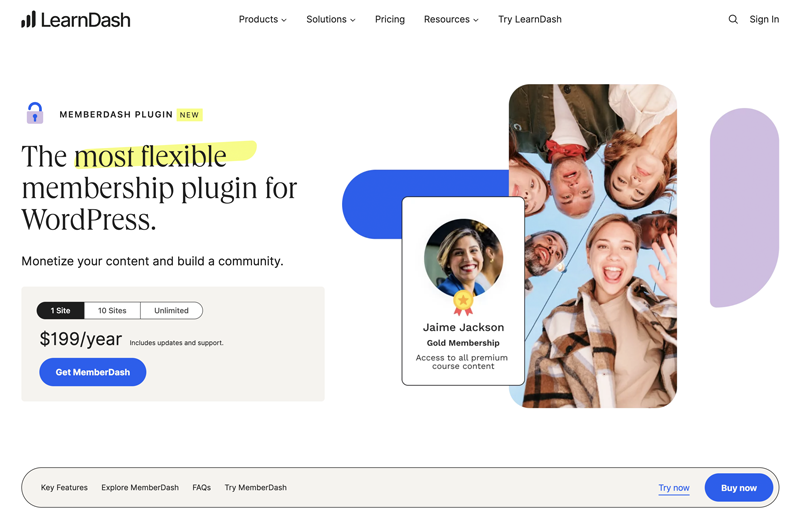Viewport: 798px width, 516px height.
Task: Click 'Includes updates and support.' note
Action: pyautogui.click(x=176, y=343)
